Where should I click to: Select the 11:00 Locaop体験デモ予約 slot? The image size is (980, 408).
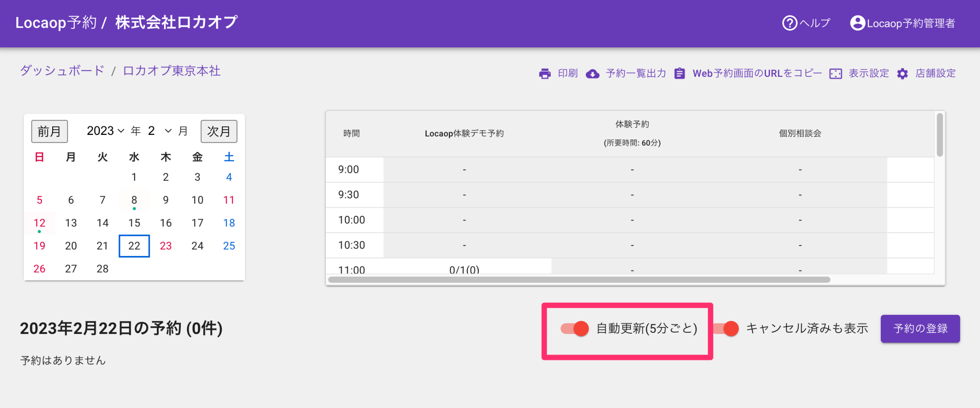(x=464, y=269)
